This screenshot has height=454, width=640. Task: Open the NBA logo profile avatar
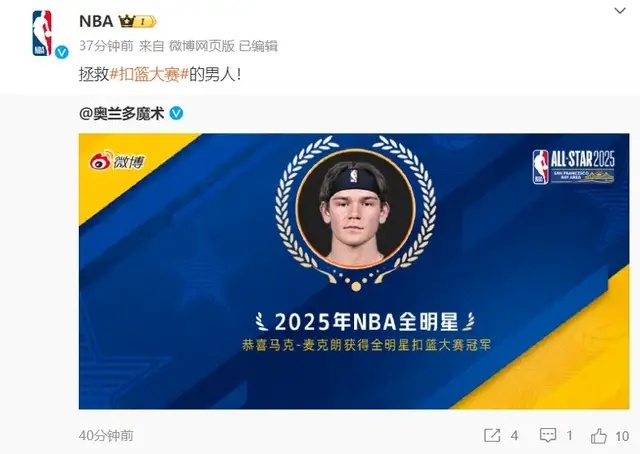[42, 33]
